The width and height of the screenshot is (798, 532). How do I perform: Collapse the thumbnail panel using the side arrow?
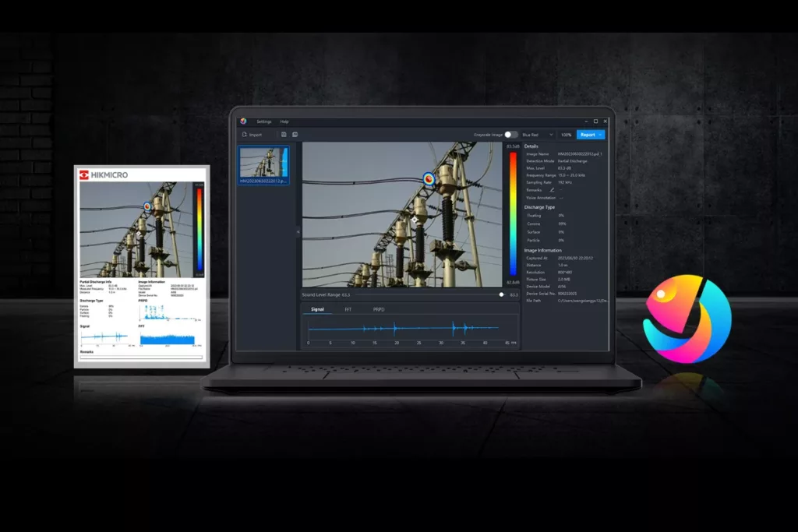(297, 231)
